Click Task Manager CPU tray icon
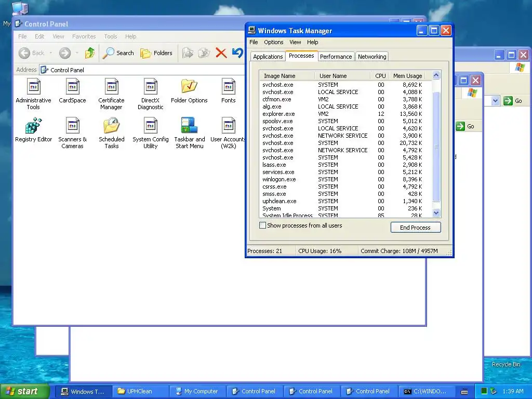This screenshot has width=532, height=399. [x=484, y=391]
